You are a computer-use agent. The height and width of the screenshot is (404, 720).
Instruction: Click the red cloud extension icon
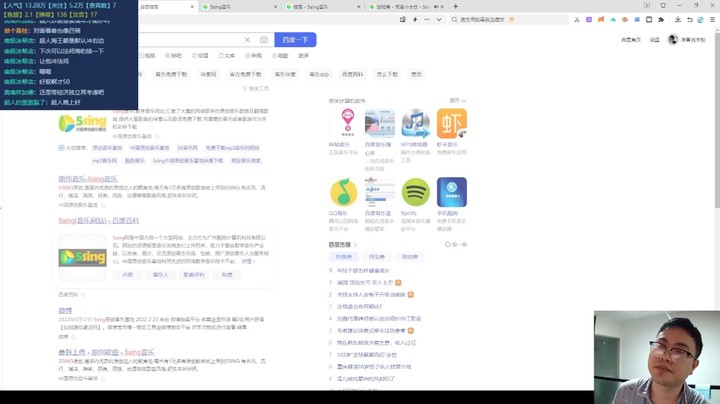pos(624,20)
